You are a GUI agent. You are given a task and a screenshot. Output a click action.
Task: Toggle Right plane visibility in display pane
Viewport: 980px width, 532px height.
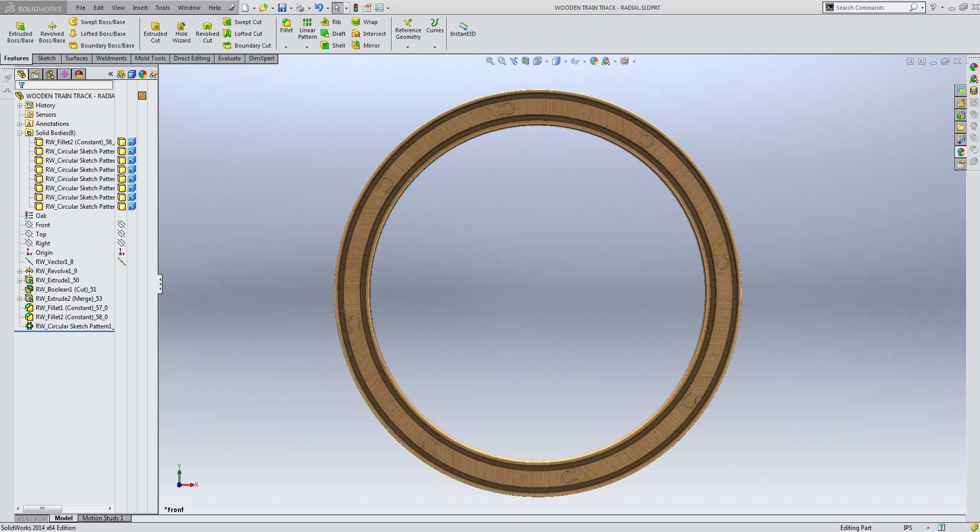pos(121,243)
